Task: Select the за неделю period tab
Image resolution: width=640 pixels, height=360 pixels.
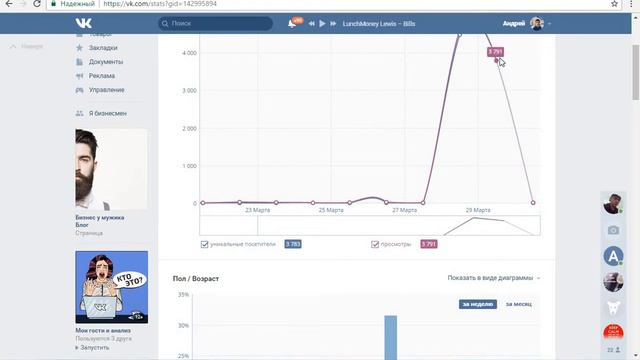Action: click(478, 304)
